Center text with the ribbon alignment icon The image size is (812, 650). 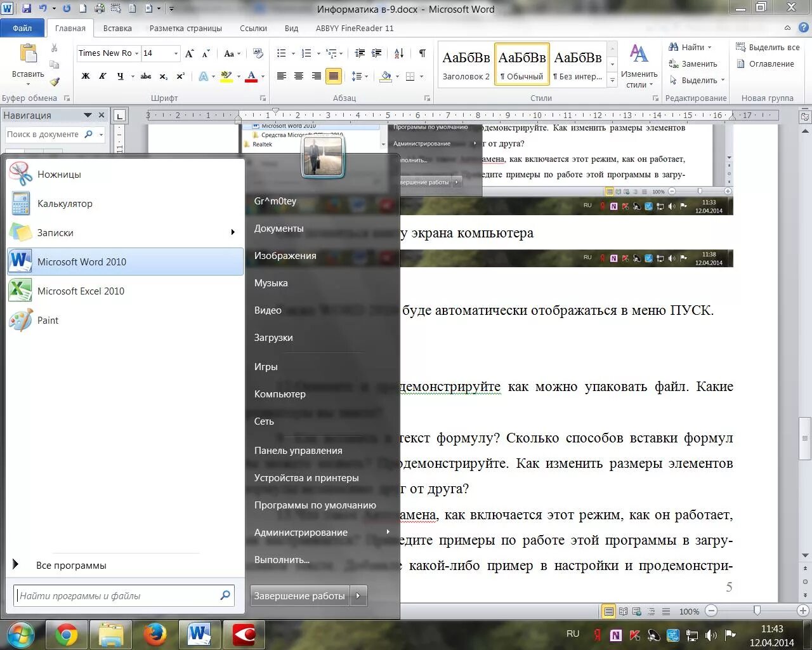299,76
